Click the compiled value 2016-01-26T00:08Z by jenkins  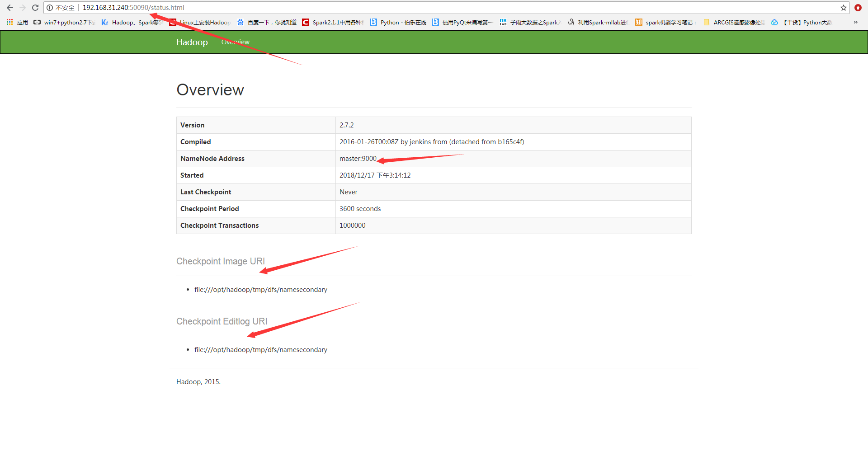(432, 142)
